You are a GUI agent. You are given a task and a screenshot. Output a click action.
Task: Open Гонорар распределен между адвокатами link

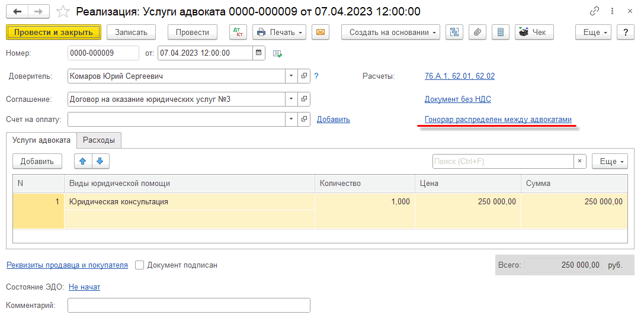(498, 120)
